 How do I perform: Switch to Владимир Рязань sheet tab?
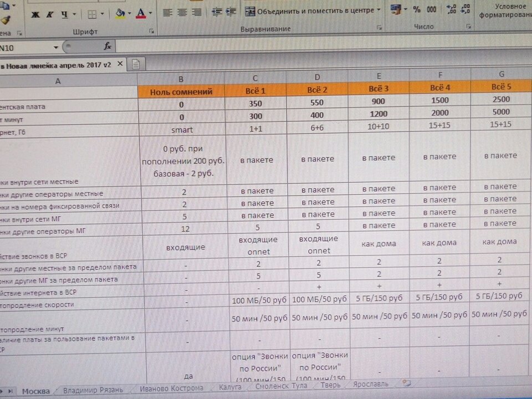(x=93, y=390)
